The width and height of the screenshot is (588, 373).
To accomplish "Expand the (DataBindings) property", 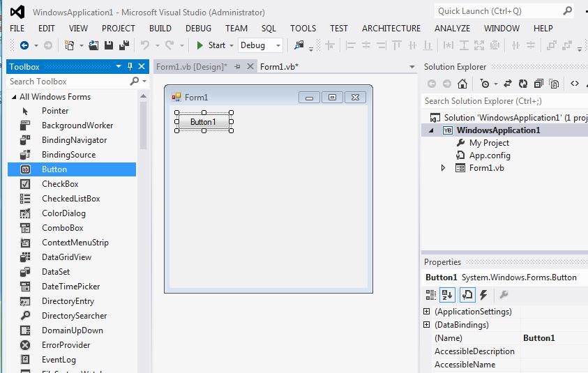I will tap(426, 325).
